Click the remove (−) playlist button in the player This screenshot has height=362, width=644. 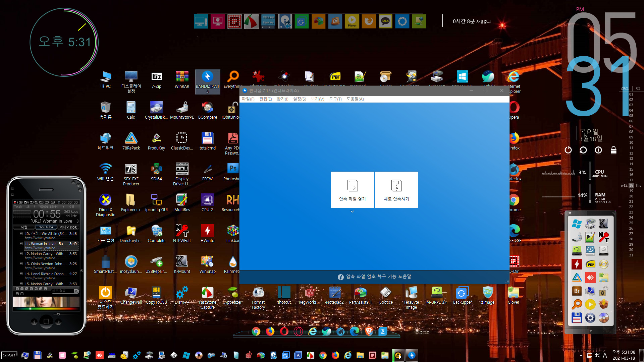tap(22, 289)
